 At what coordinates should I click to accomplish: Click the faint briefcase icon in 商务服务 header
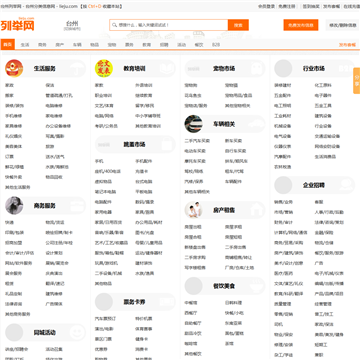77,206
